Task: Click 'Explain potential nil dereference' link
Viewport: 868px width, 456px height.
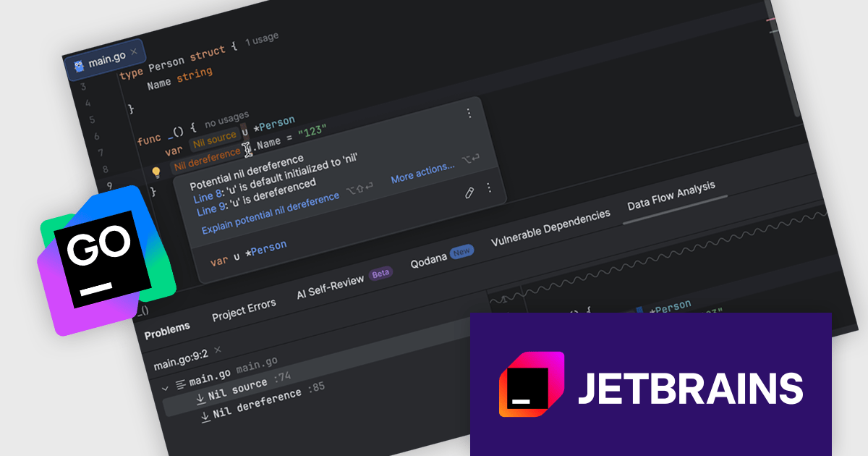Action: [x=271, y=213]
